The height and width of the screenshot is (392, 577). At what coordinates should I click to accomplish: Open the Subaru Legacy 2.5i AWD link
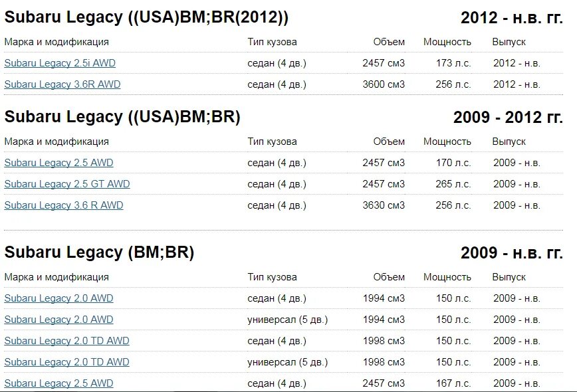point(60,63)
